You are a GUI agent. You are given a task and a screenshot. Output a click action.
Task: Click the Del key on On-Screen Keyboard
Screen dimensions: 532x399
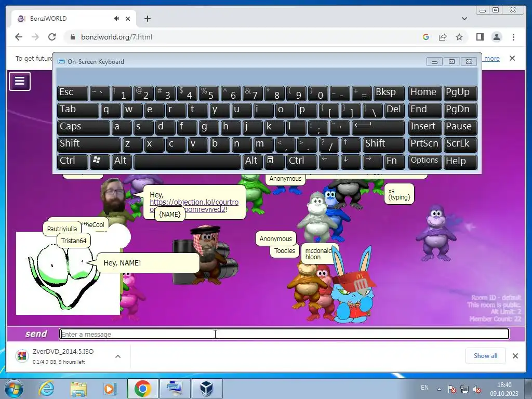394,110
